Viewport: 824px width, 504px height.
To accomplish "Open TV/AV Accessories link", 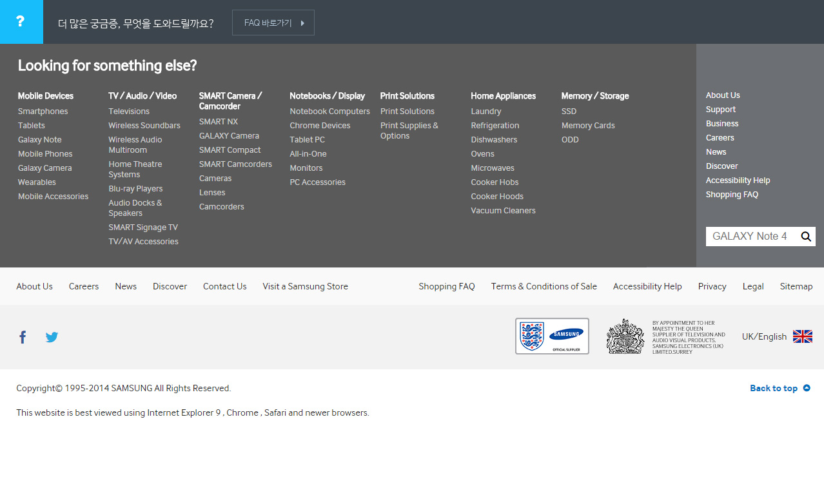I will [144, 242].
